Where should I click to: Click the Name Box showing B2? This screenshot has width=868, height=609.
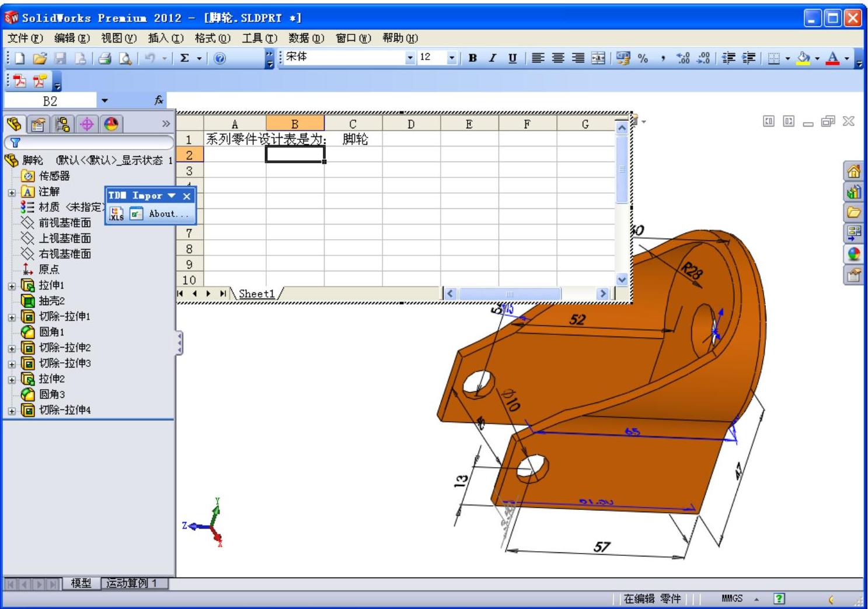(x=50, y=100)
